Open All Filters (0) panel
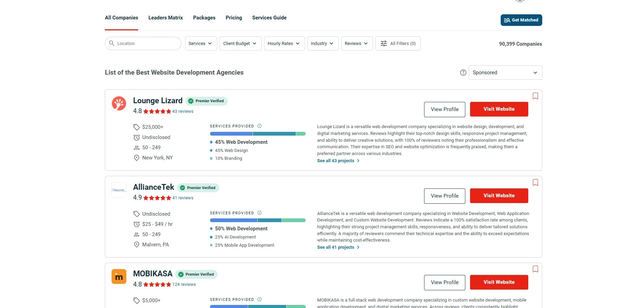 pos(398,44)
